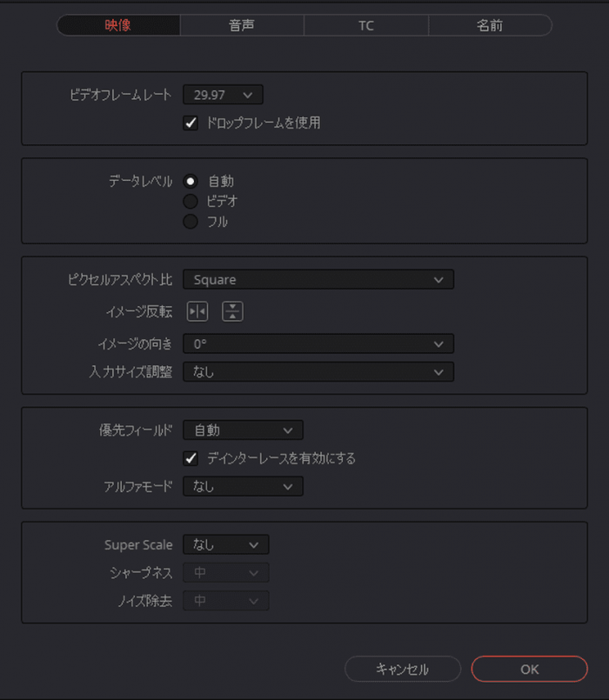The image size is (609, 700).
Task: Select フル data level radio button
Action: 191,222
